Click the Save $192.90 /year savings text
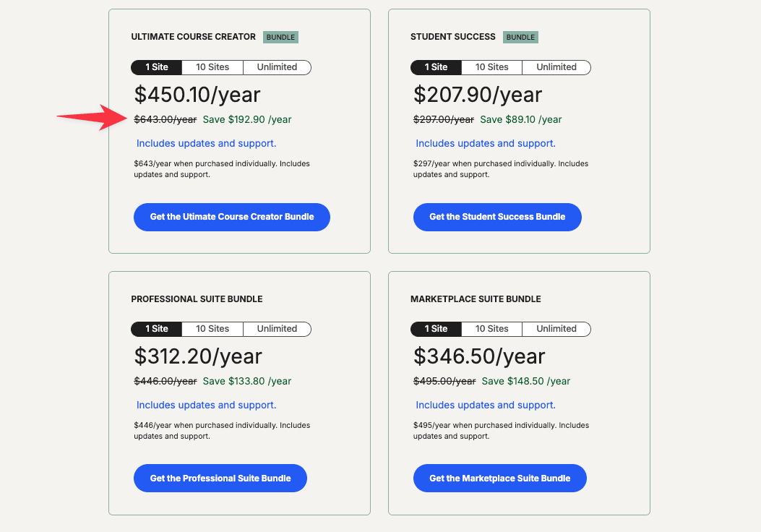The height and width of the screenshot is (532, 761). pos(247,119)
